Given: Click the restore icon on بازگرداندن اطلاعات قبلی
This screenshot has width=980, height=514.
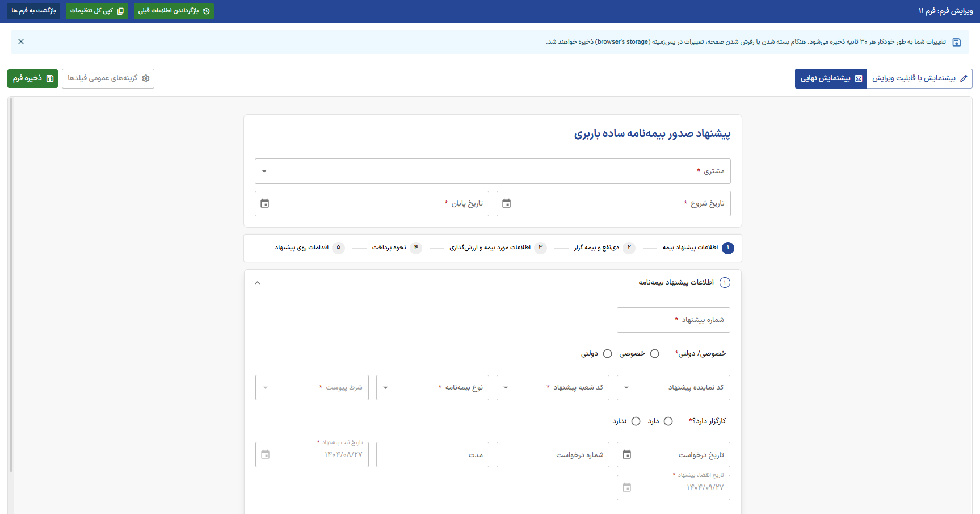Looking at the screenshot, I should pos(207,11).
